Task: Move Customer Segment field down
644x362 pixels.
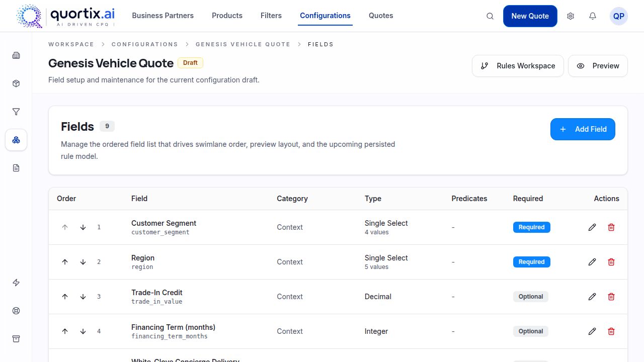Action: (x=83, y=227)
